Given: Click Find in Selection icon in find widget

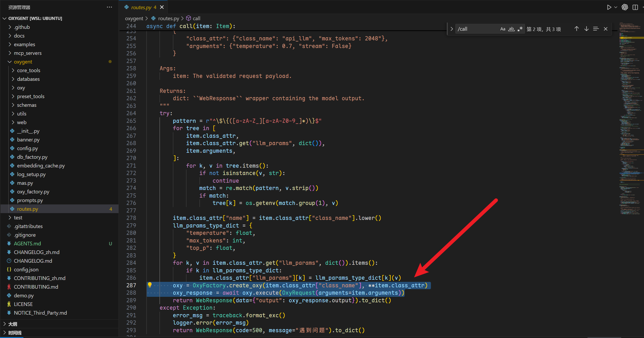Looking at the screenshot, I should coord(596,29).
